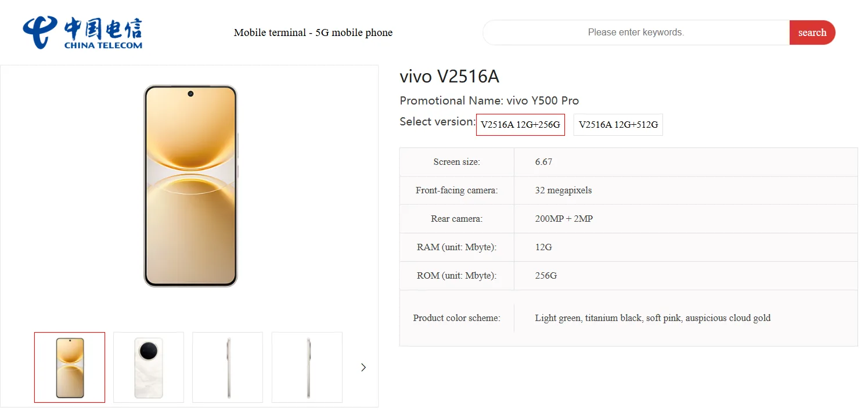868x411 pixels.
Task: Select version V2516A 12G+512G
Action: pos(618,124)
